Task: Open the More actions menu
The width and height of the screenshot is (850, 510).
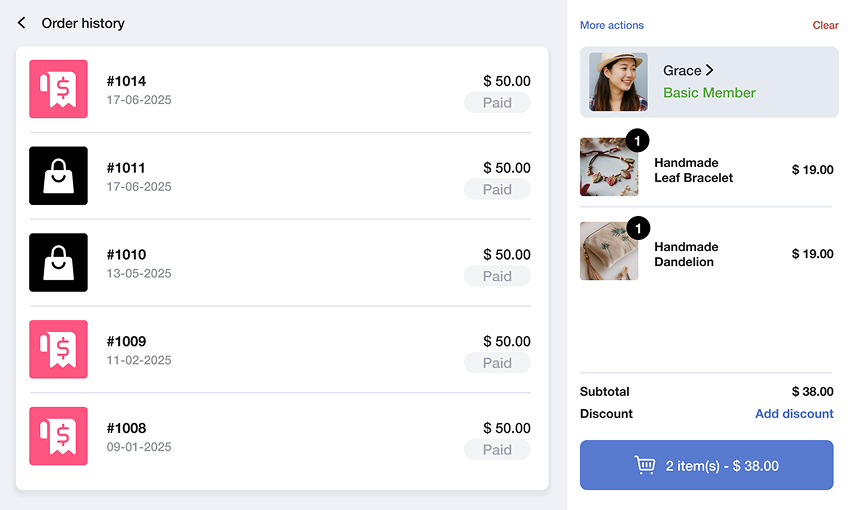Action: pos(611,25)
